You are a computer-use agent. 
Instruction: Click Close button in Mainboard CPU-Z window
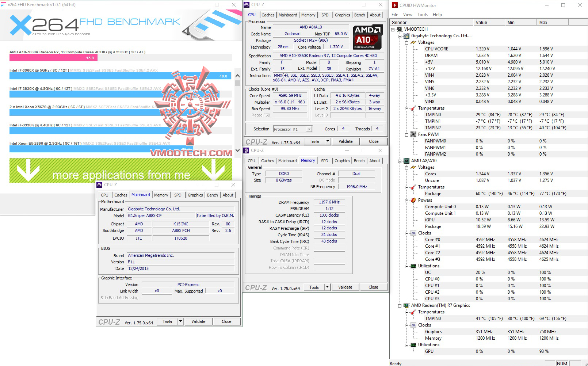click(226, 321)
